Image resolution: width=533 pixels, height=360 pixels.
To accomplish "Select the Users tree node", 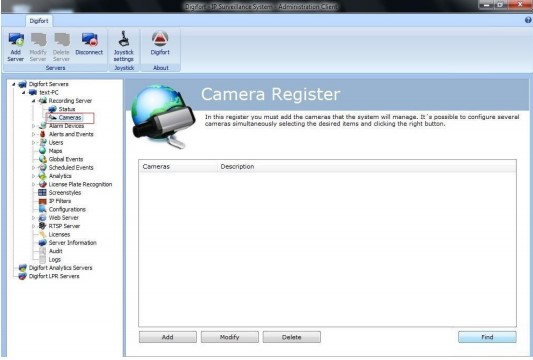I will tap(56, 142).
